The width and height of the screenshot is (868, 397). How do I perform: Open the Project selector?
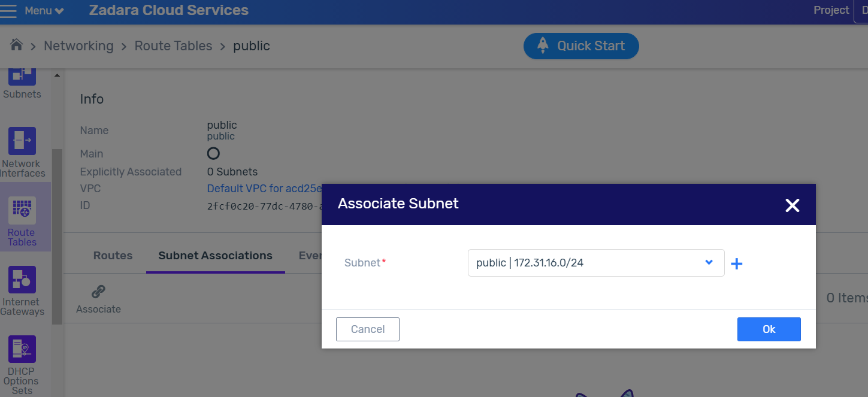pos(831,10)
